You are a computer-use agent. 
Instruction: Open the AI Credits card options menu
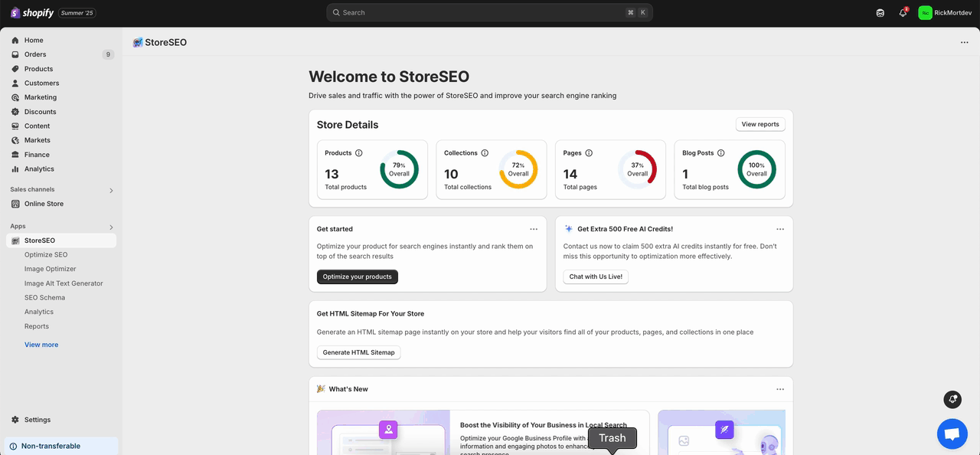tap(780, 229)
